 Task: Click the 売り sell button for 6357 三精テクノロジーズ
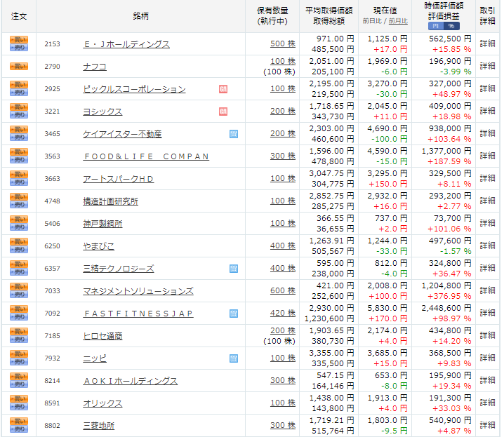(x=19, y=272)
